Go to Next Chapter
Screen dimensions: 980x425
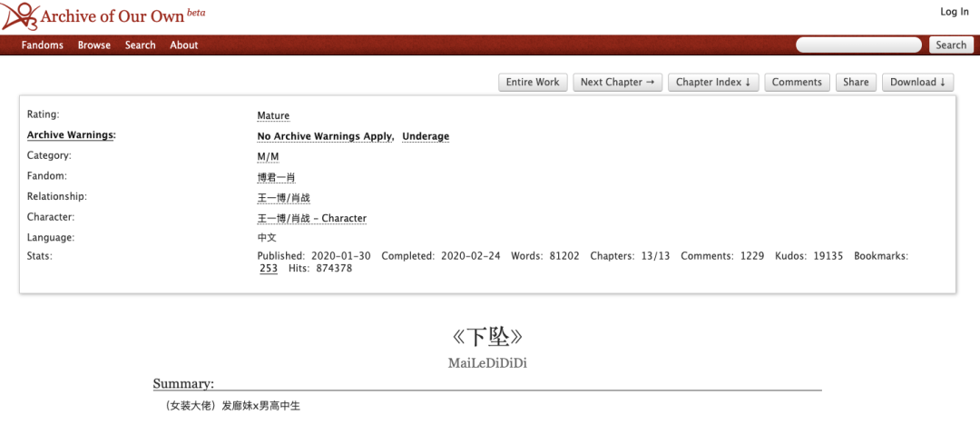click(618, 82)
